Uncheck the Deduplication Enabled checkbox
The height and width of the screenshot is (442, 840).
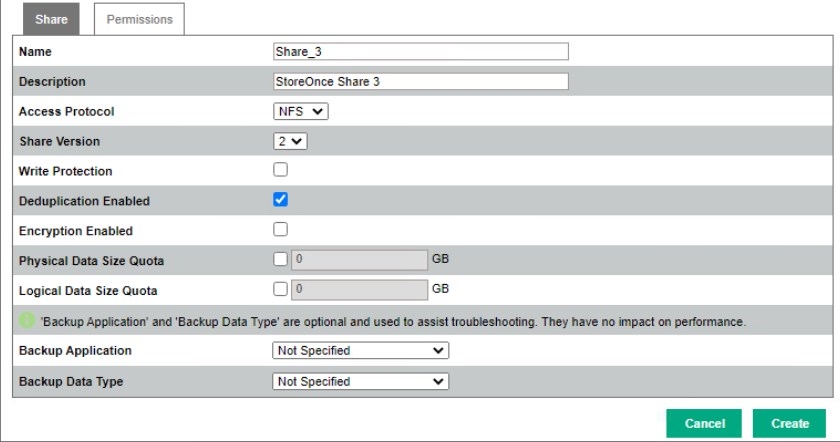coord(281,200)
